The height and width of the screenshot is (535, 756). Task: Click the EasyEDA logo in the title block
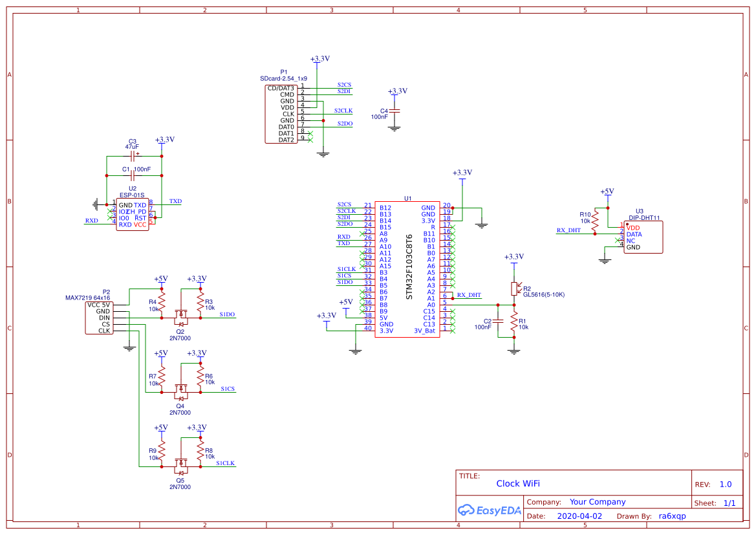pos(490,510)
